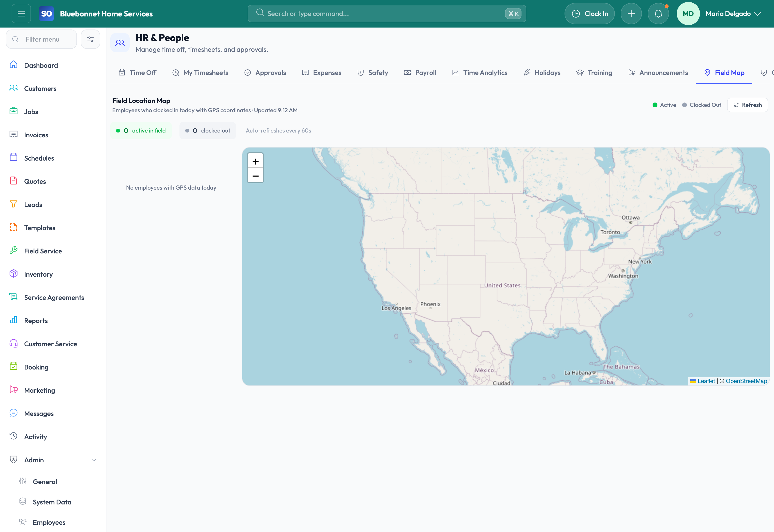The height and width of the screenshot is (532, 774).
Task: Open the Announcements tab
Action: 658,73
